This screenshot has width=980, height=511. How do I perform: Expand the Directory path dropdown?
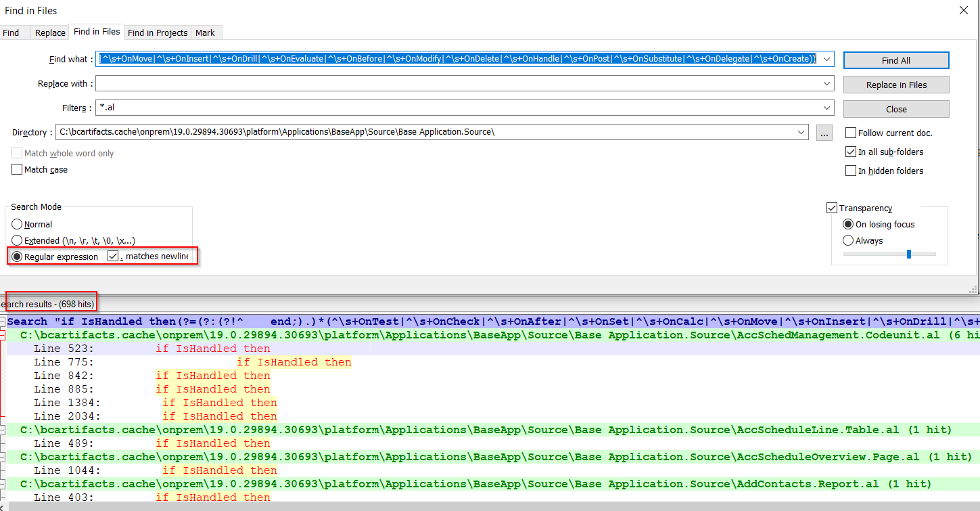click(801, 132)
